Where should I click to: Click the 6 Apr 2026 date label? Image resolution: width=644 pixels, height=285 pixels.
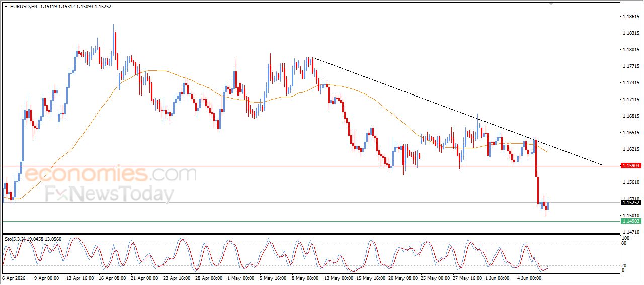tap(14, 278)
